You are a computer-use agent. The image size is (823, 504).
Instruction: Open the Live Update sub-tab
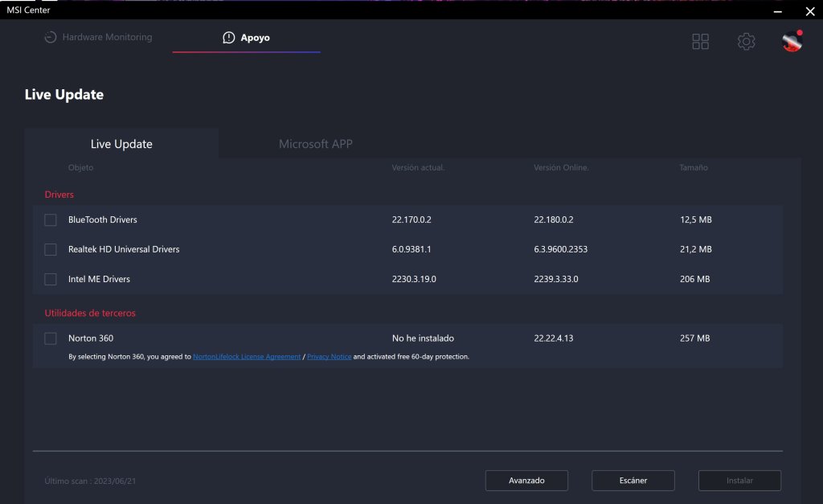(121, 144)
